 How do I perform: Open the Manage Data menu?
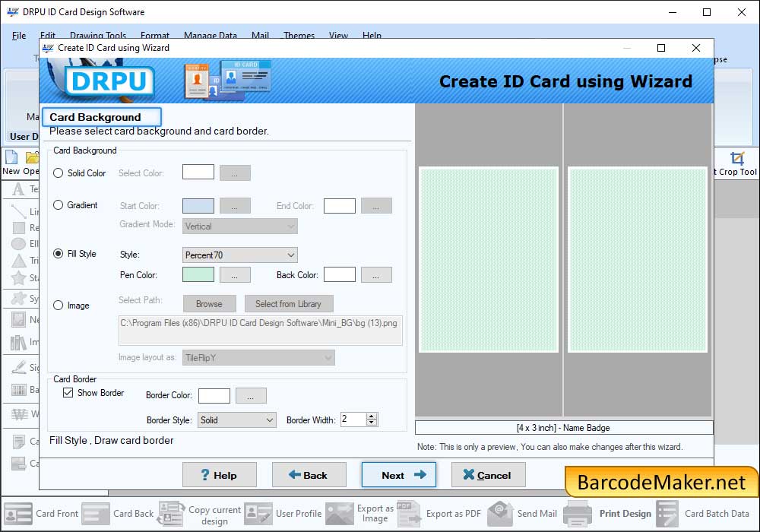pos(211,36)
